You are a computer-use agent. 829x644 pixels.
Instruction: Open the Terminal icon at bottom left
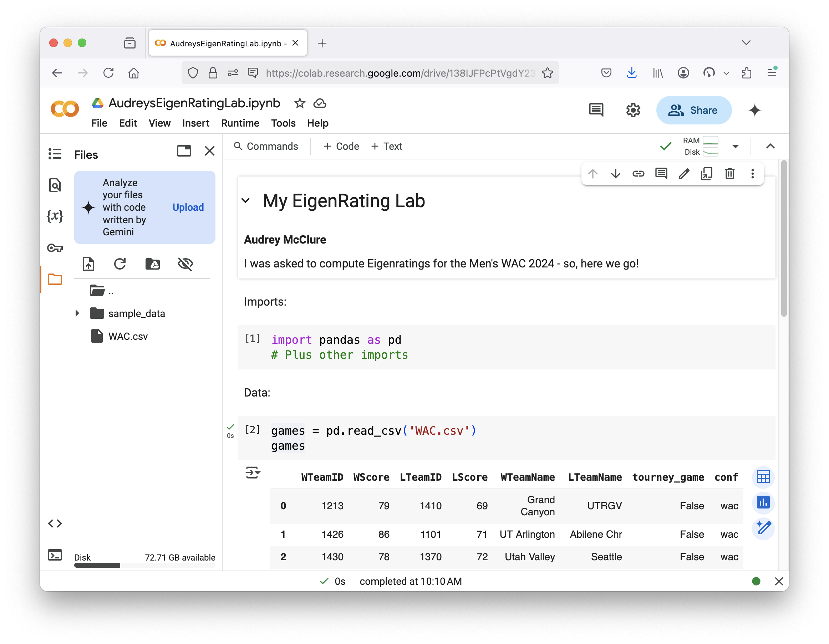[55, 555]
